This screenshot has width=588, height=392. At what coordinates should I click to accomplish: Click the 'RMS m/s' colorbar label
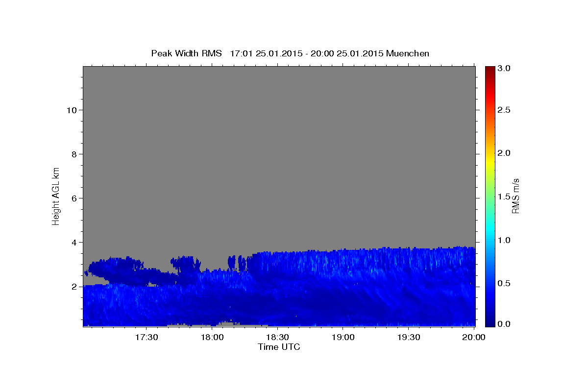[515, 196]
